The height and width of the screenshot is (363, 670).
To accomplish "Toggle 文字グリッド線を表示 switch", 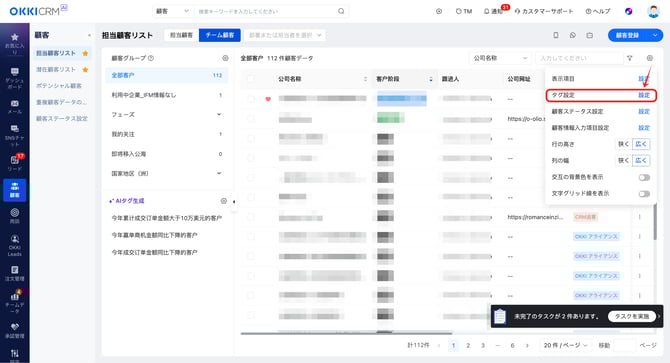I will (644, 194).
